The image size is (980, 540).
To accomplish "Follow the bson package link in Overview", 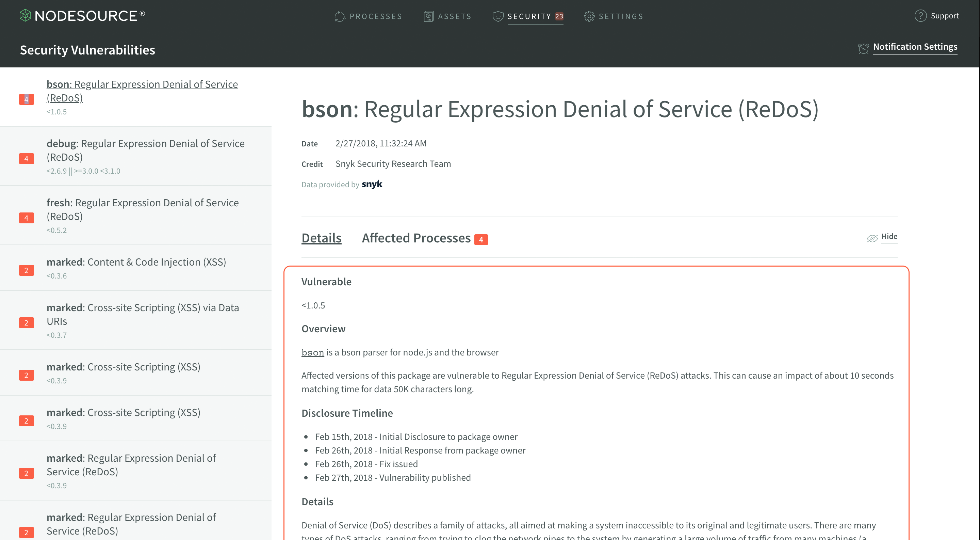I will point(312,352).
